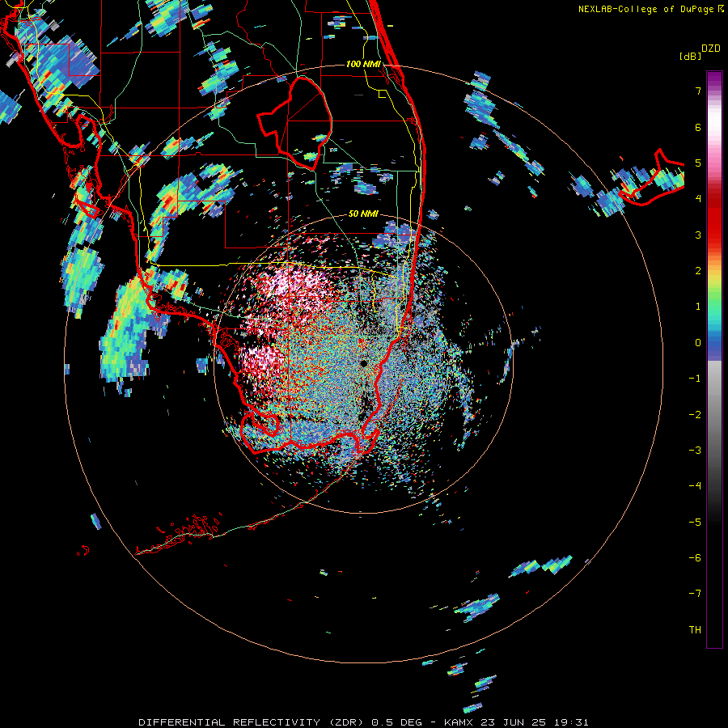Click the 6 tick label on scale
Image resolution: width=728 pixels, height=728 pixels.
[x=698, y=127]
